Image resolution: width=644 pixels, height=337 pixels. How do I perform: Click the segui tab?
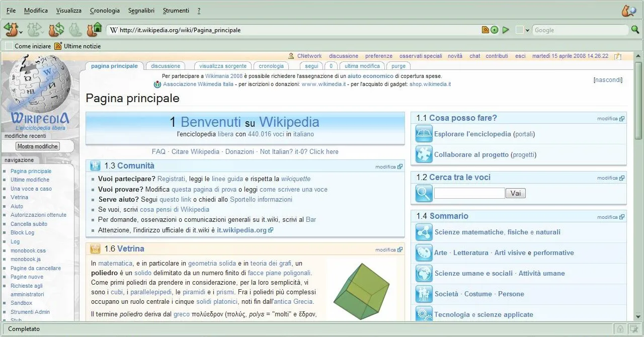[x=311, y=66]
